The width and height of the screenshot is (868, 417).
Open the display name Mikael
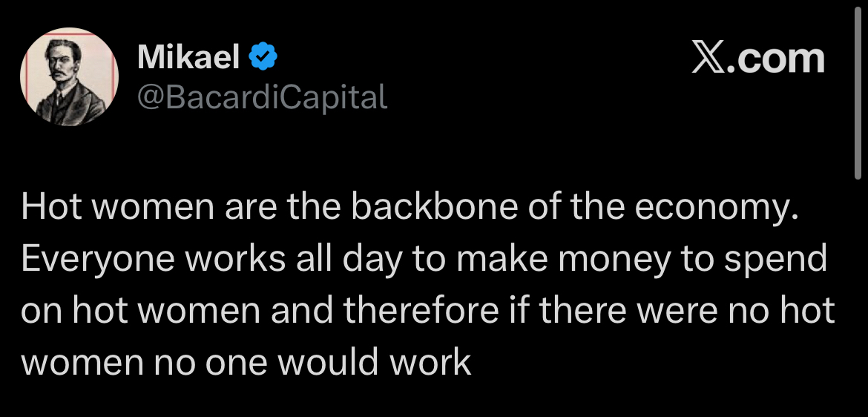188,58
